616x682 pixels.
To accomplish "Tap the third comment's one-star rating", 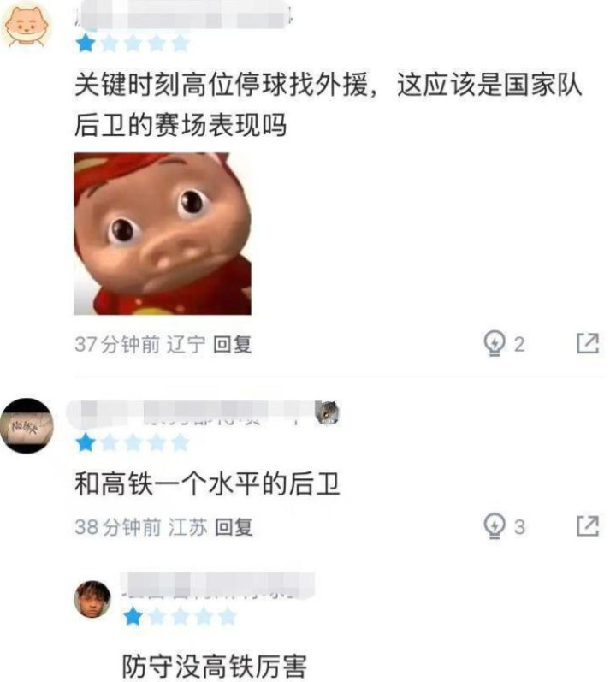I will pyautogui.click(x=180, y=617).
